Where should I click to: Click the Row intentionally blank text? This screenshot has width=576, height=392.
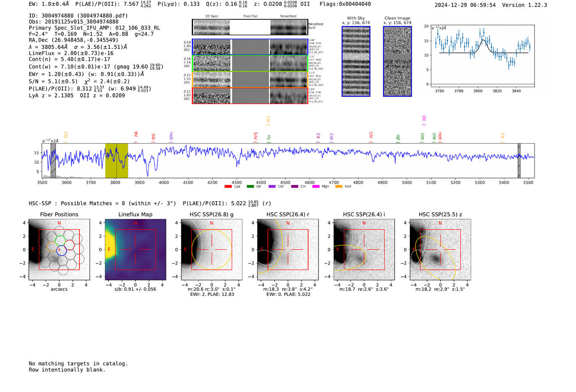67,370
